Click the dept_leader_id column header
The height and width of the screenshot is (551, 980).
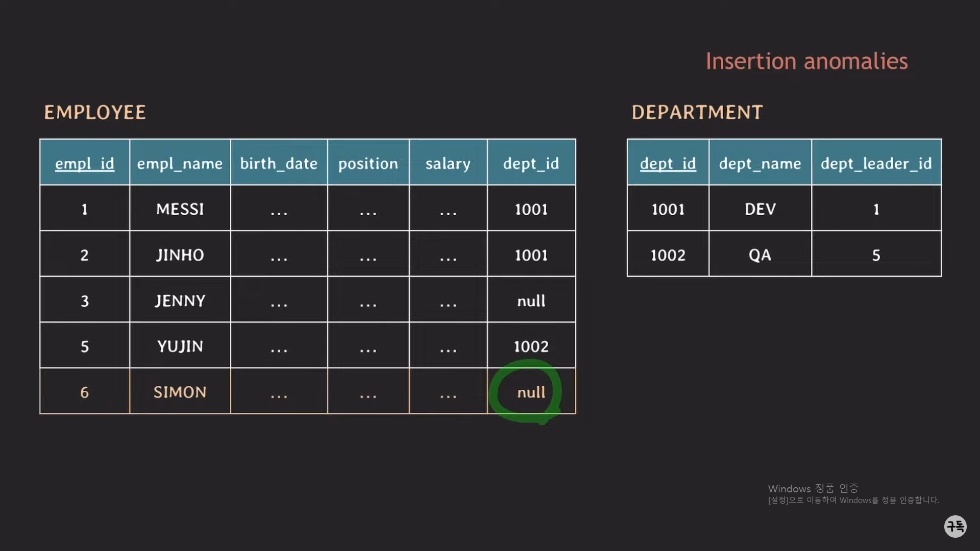pos(876,163)
